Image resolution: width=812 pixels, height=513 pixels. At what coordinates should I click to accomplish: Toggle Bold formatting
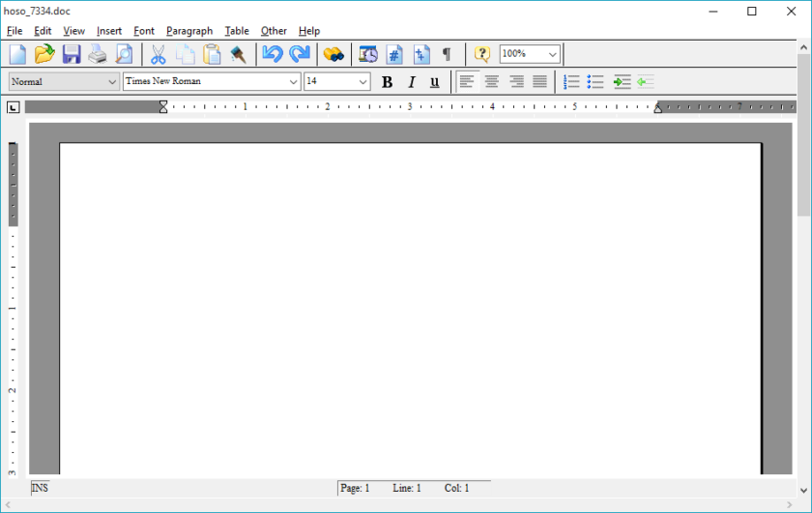(x=387, y=82)
